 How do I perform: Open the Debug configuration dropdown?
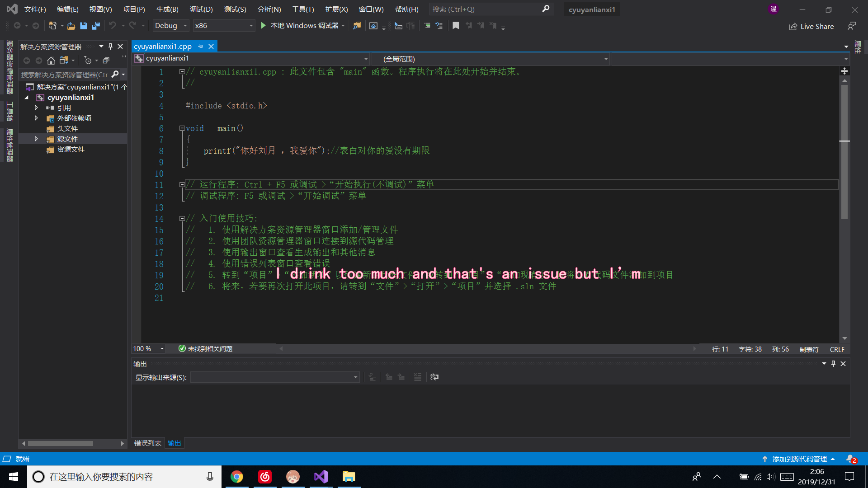coord(171,26)
